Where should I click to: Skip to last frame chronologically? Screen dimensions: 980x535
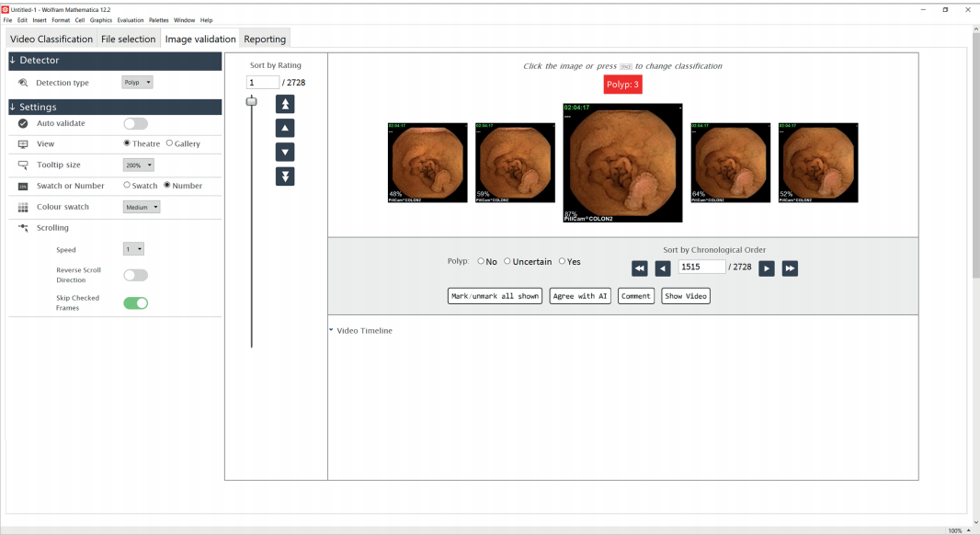point(790,268)
